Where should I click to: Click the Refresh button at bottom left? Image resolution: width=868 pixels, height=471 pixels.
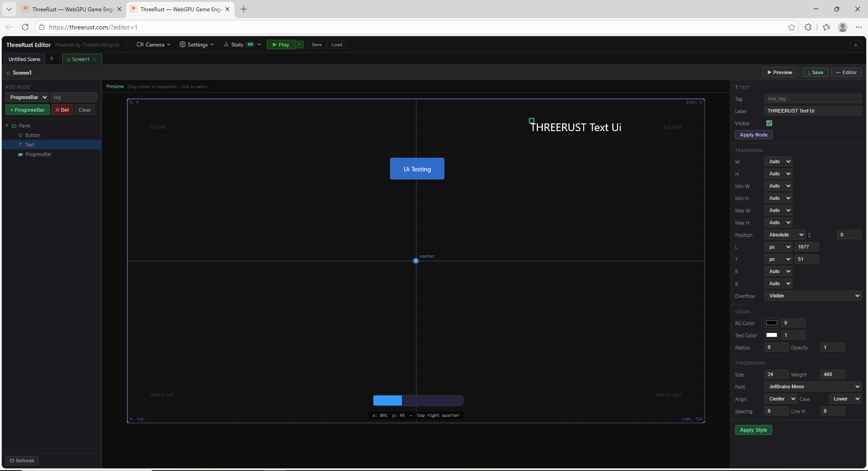pos(22,461)
